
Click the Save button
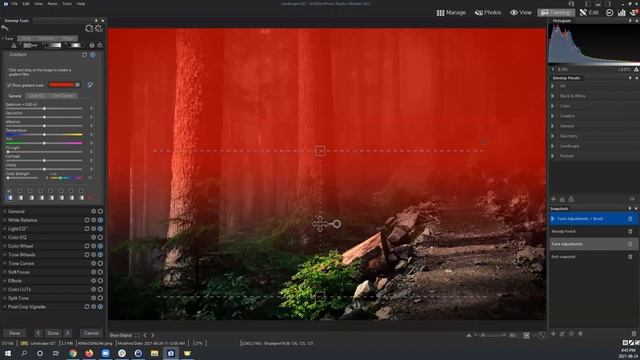[x=15, y=333]
